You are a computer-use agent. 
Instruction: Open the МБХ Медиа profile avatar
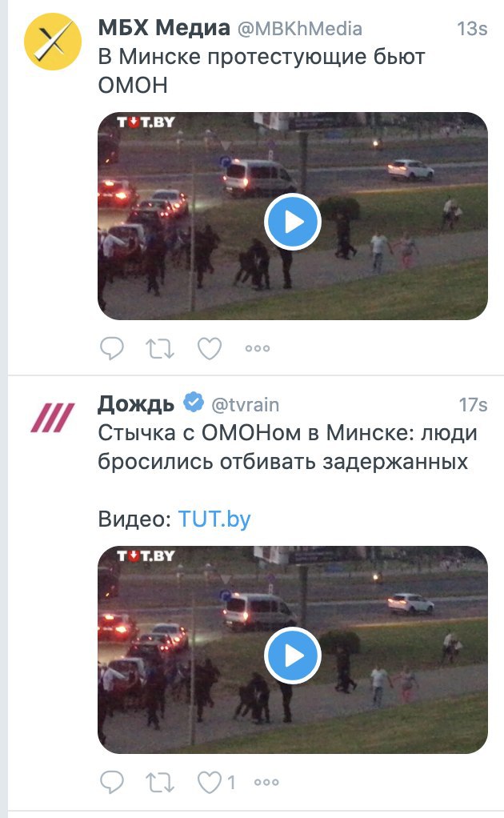tap(53, 42)
